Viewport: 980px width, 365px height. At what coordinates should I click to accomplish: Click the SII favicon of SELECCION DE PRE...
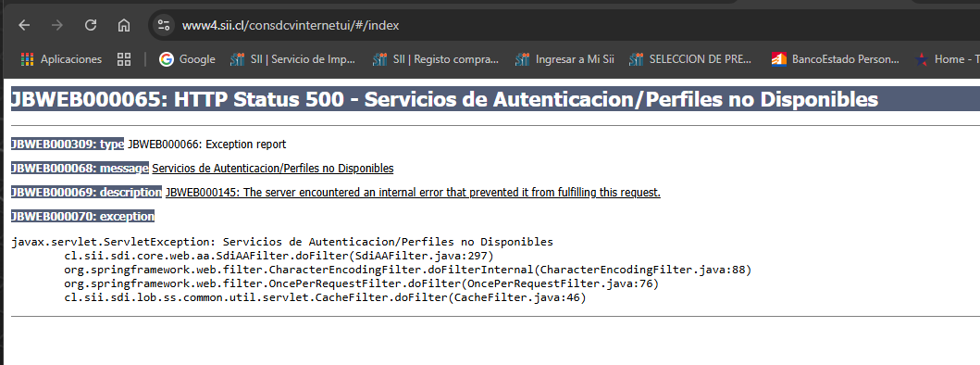pyautogui.click(x=637, y=59)
